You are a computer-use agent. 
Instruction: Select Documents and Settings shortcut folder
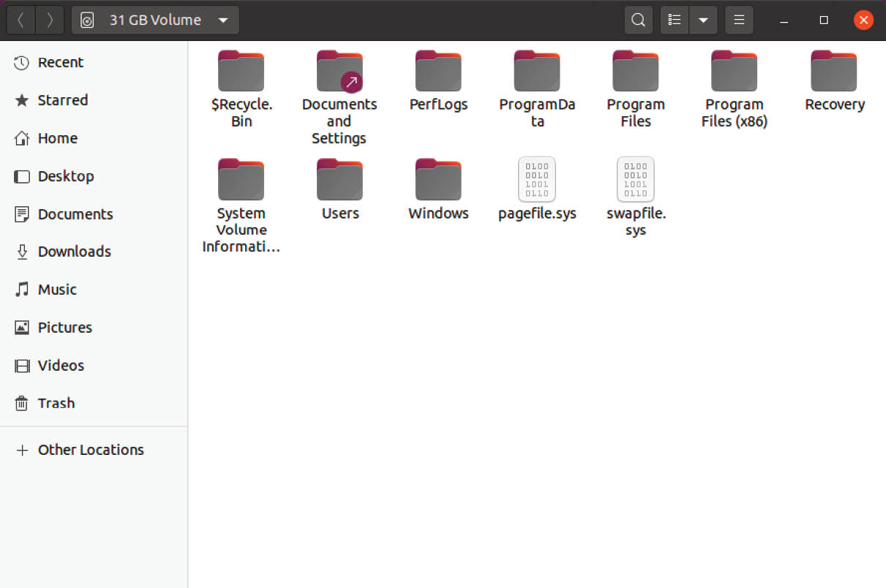tap(339, 72)
